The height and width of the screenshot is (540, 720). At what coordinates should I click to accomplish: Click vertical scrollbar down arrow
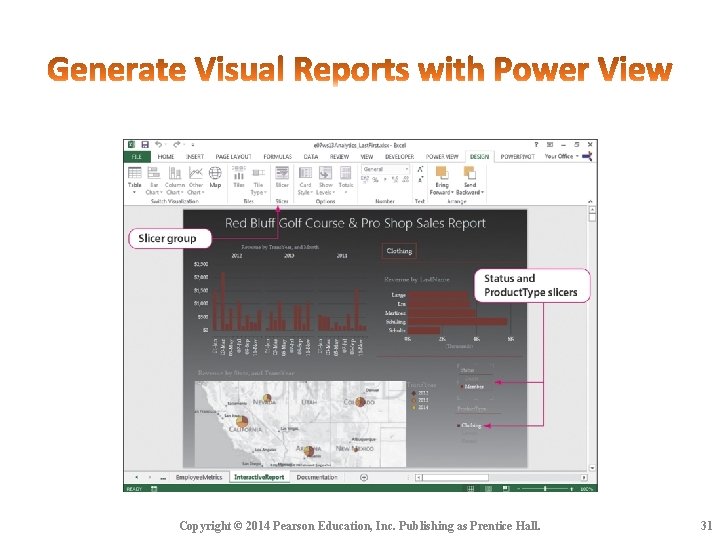click(592, 468)
